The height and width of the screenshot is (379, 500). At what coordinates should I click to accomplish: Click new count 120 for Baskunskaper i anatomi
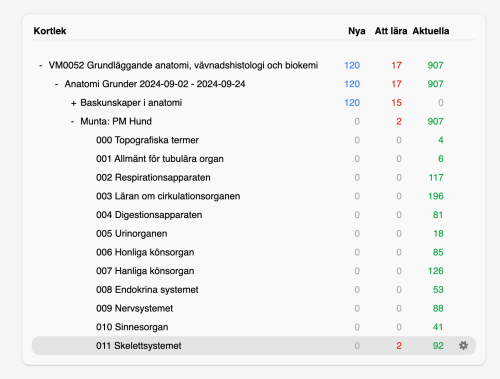(352, 103)
